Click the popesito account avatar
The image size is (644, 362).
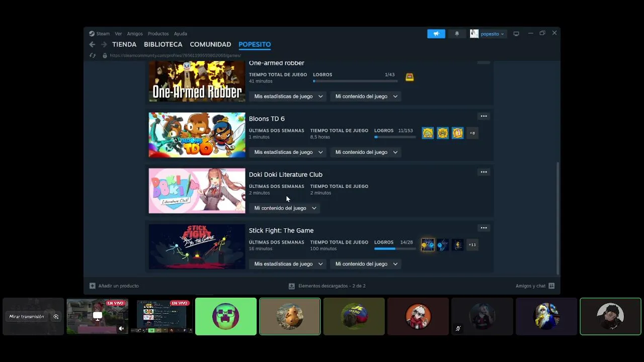point(474,34)
